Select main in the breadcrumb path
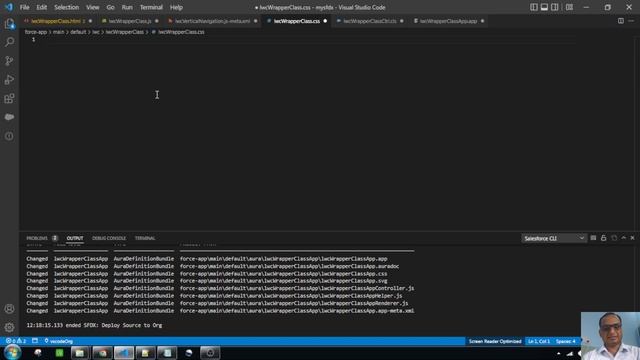The height and width of the screenshot is (360, 640). (58, 32)
